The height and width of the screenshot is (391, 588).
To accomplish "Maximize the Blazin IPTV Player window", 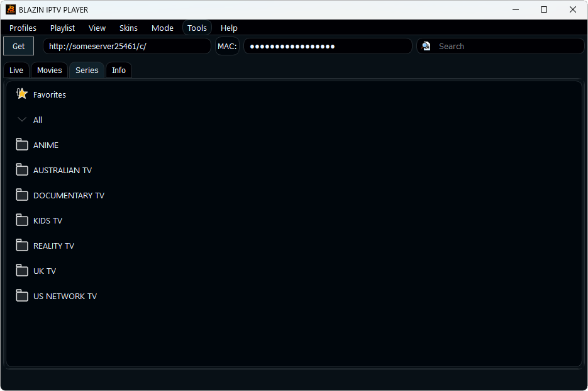I will (x=544, y=9).
